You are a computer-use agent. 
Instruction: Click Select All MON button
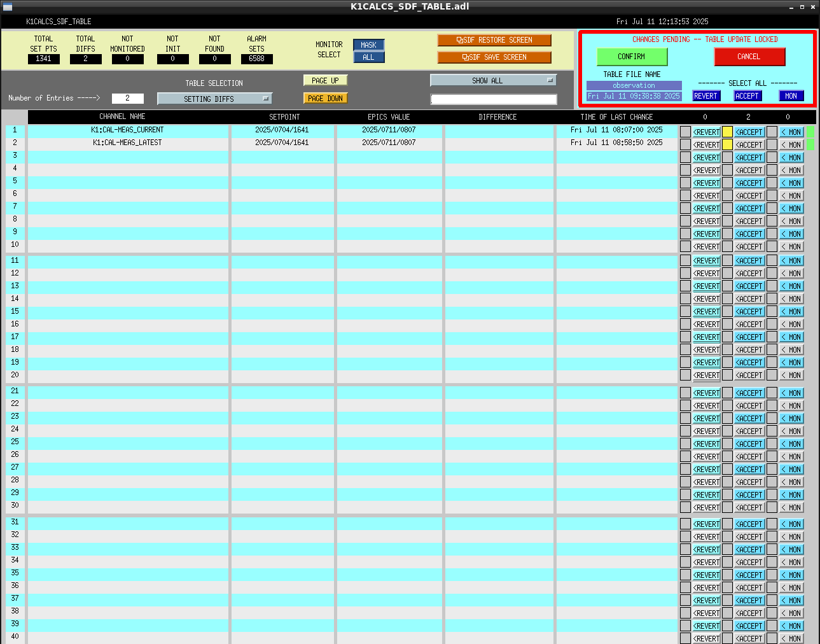(x=791, y=96)
